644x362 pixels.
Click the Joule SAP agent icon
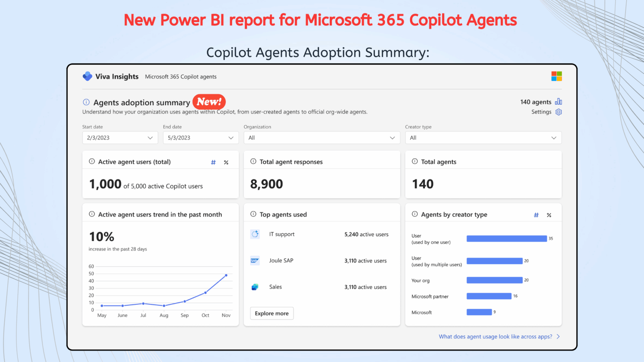(255, 260)
